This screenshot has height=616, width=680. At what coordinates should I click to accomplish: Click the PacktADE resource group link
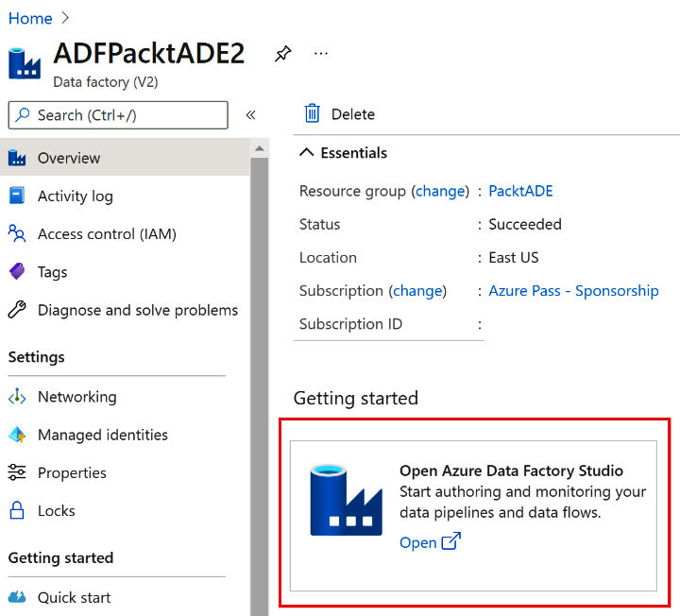point(520,191)
